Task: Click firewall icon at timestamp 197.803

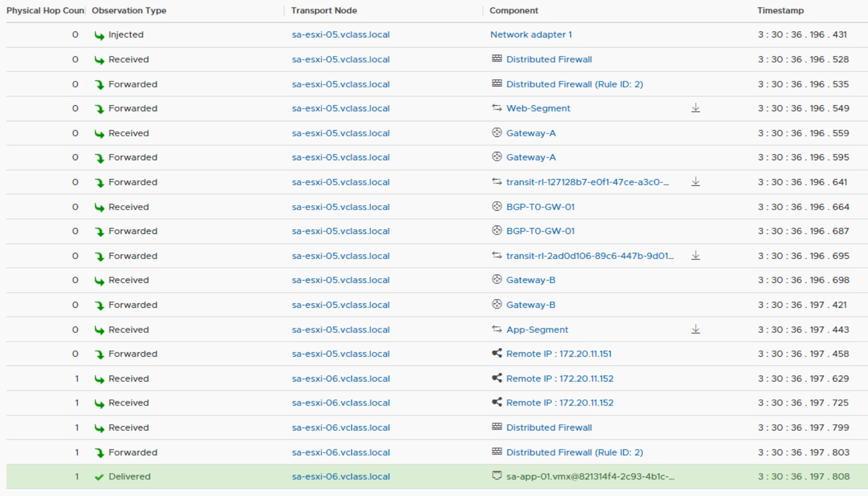Action: pyautogui.click(x=497, y=452)
